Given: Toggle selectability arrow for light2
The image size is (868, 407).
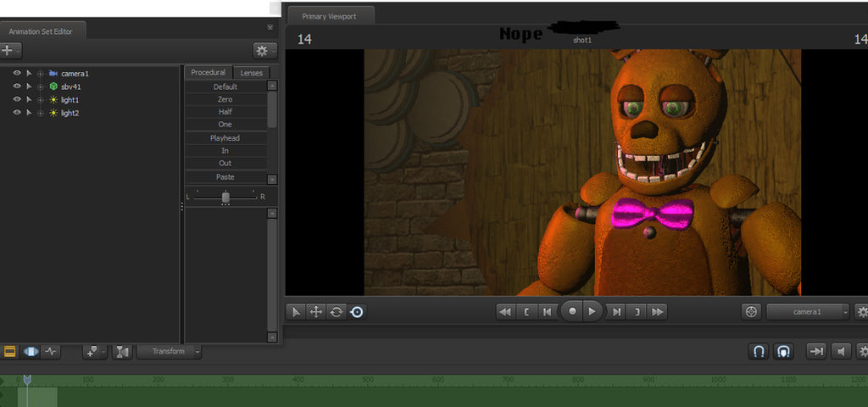Looking at the screenshot, I should click(x=29, y=113).
